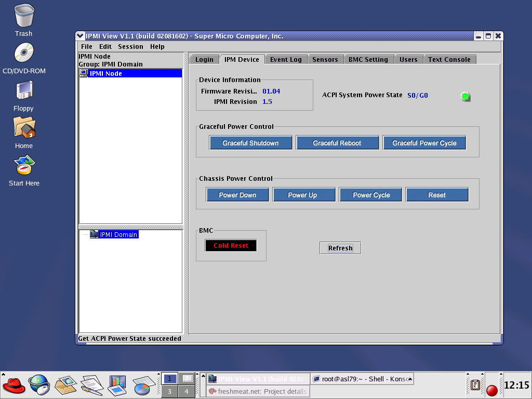Click the chassis Power Cycle button
The height and width of the screenshot is (399, 532).
371,195
